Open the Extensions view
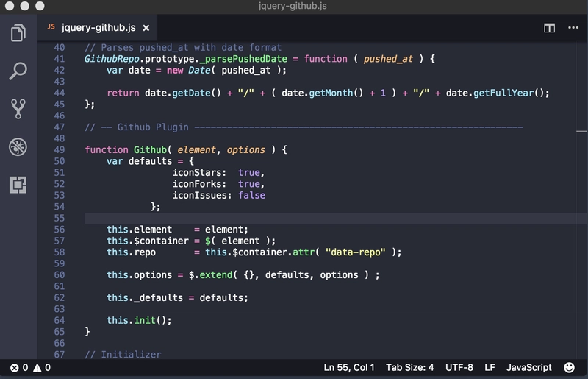This screenshot has height=379, width=588. [18, 185]
